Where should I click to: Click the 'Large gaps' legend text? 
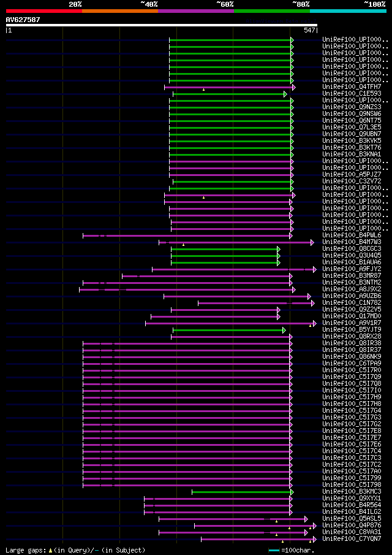coord(26,550)
